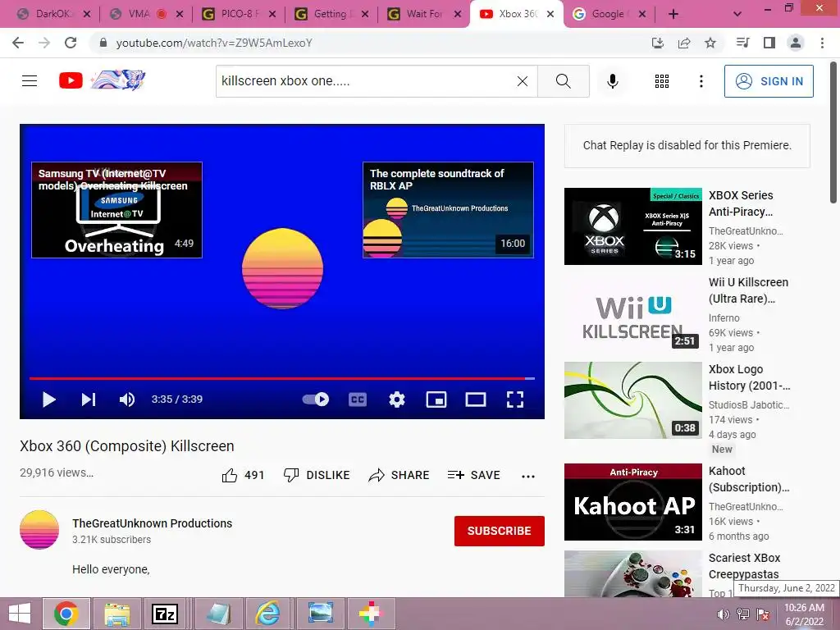This screenshot has height=630, width=840.
Task: Open XBOX Series Anti-Piracy thumbnail
Action: 633,226
